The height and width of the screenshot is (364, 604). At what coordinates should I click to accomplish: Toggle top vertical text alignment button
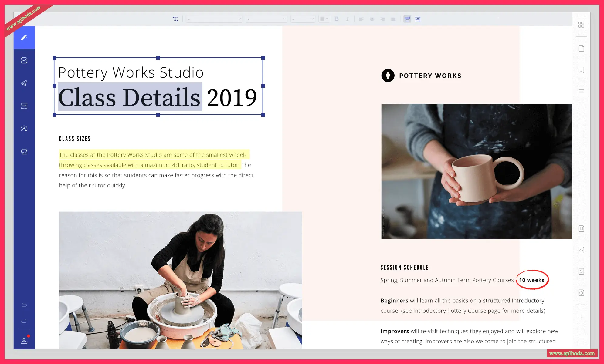tap(407, 19)
